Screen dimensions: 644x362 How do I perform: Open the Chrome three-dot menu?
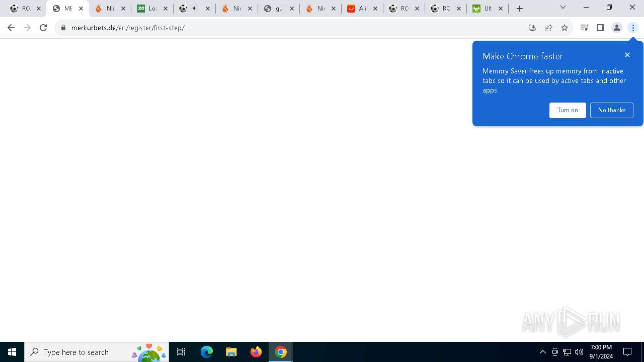click(633, 28)
